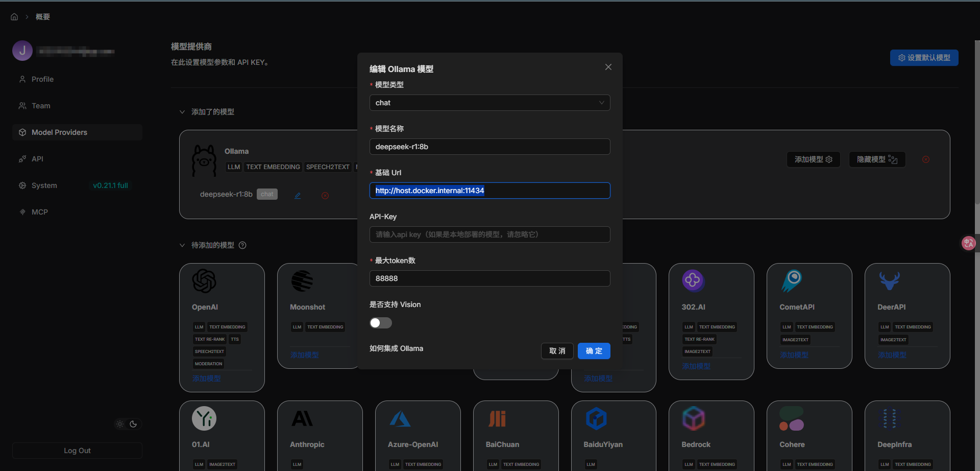
Task: Click the Ollama llama logo
Action: (x=204, y=160)
